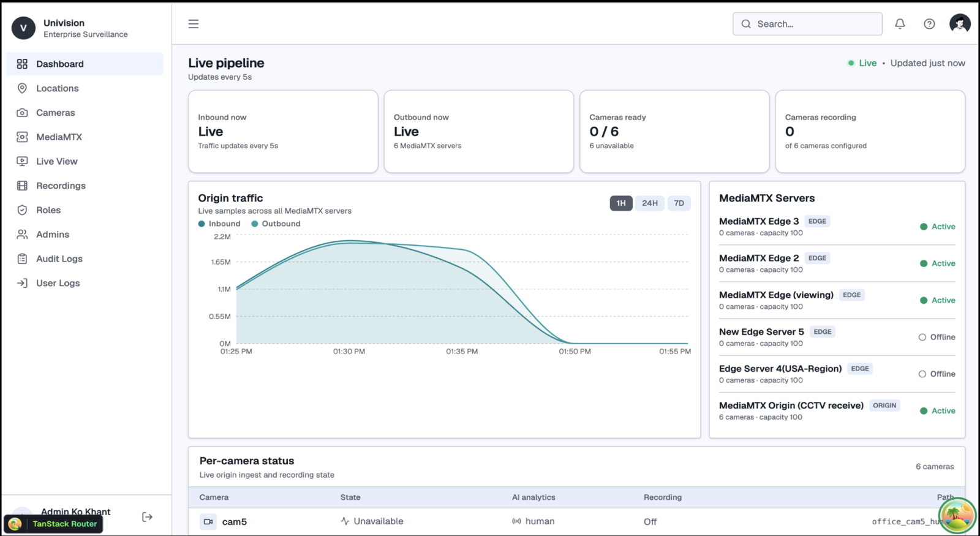Click the Cameras ready card
Image resolution: width=980 pixels, height=536 pixels.
point(674,132)
